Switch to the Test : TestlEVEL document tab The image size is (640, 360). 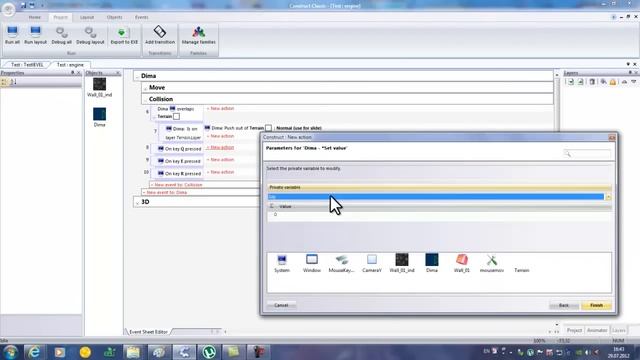pyautogui.click(x=27, y=65)
